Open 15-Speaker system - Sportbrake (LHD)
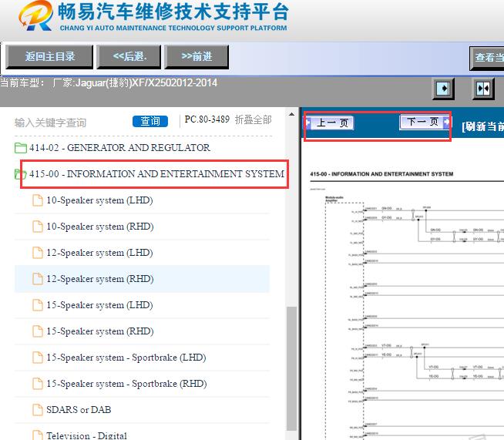The height and width of the screenshot is (440, 504). click(x=126, y=358)
